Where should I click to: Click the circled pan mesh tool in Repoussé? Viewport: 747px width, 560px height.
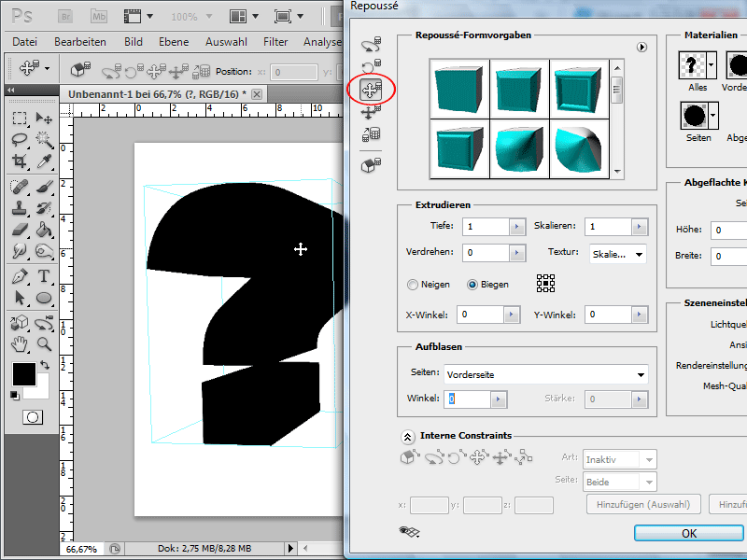point(371,89)
